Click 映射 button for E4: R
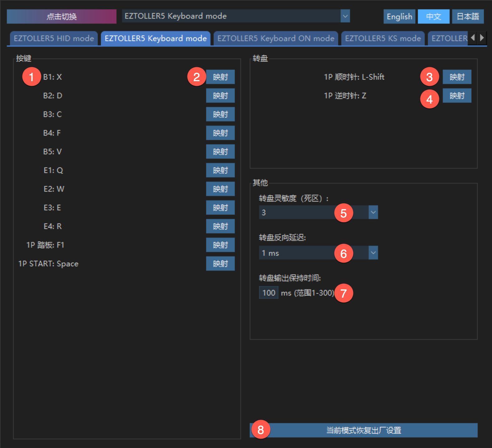 click(x=220, y=226)
